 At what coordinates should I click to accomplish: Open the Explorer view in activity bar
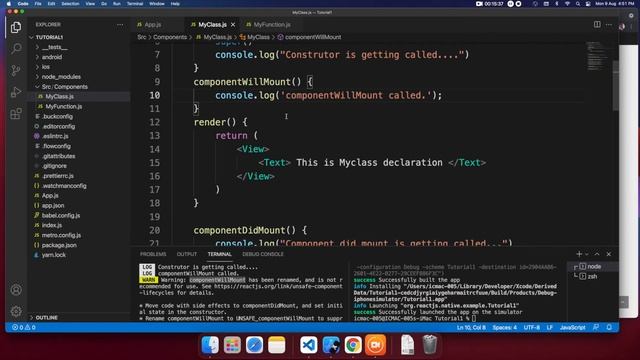tap(16, 27)
